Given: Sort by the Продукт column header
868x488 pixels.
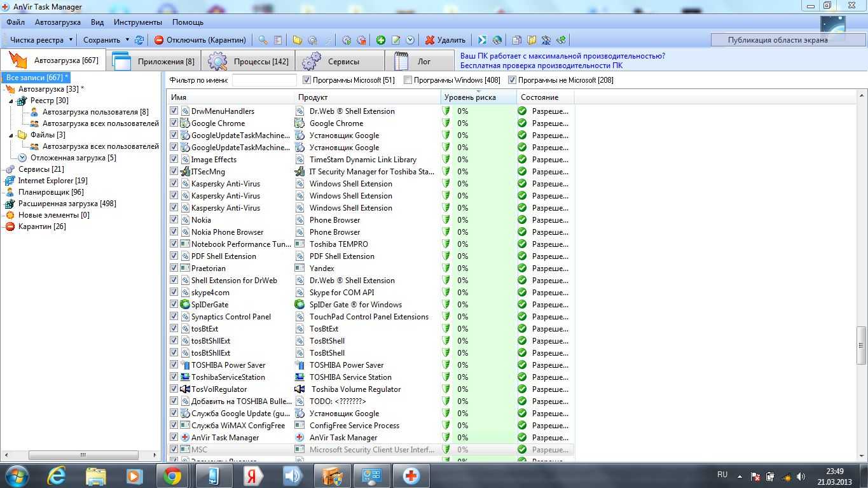Looking at the screenshot, I should 368,97.
